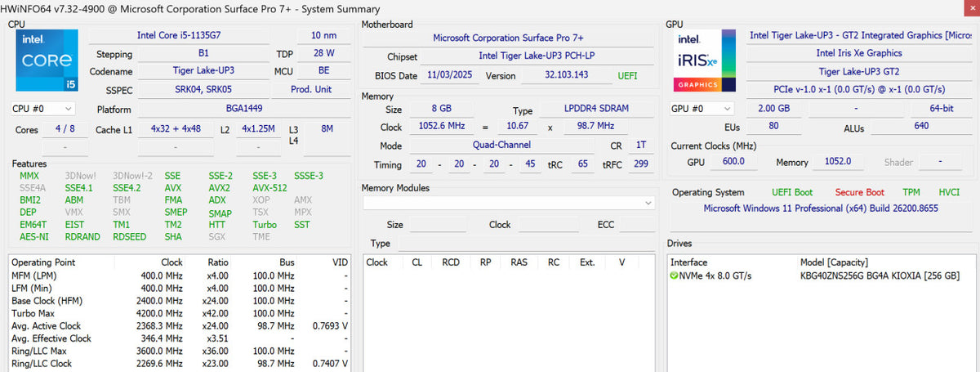The image size is (980, 372).
Task: Click the 10 nm process value
Action: pyautogui.click(x=323, y=36)
